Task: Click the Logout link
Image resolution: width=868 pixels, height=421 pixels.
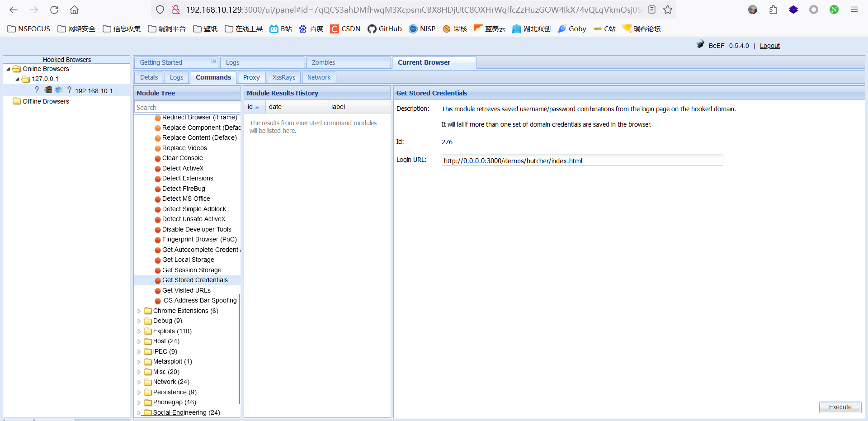Action: pos(769,46)
